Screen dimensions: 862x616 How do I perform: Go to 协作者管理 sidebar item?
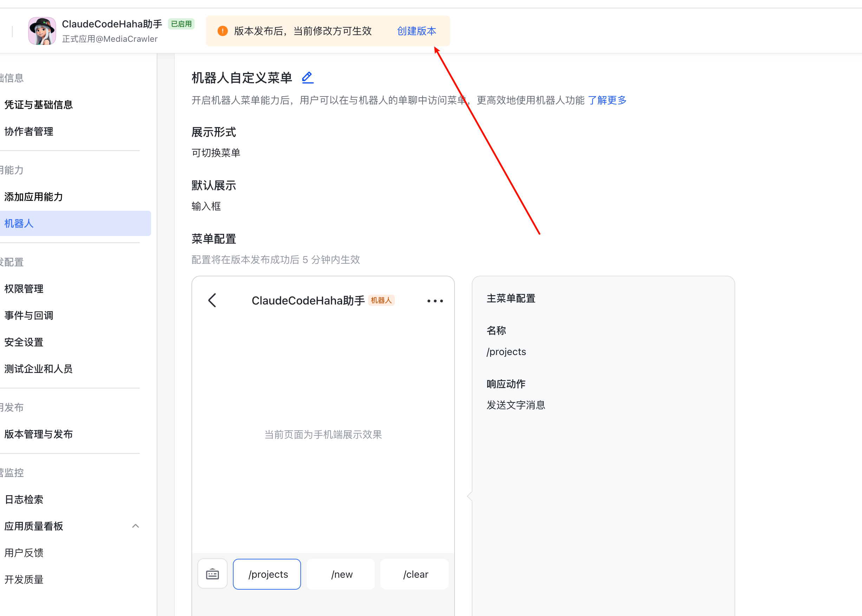click(29, 132)
